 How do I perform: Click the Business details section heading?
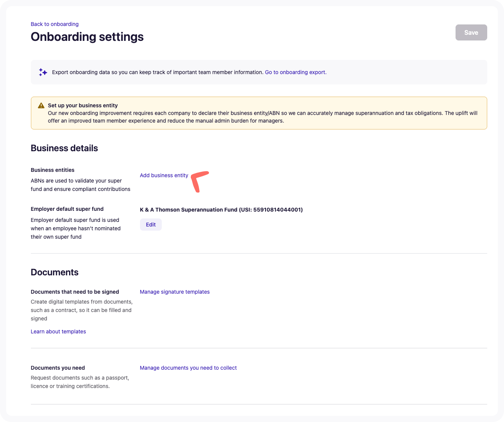click(x=64, y=148)
